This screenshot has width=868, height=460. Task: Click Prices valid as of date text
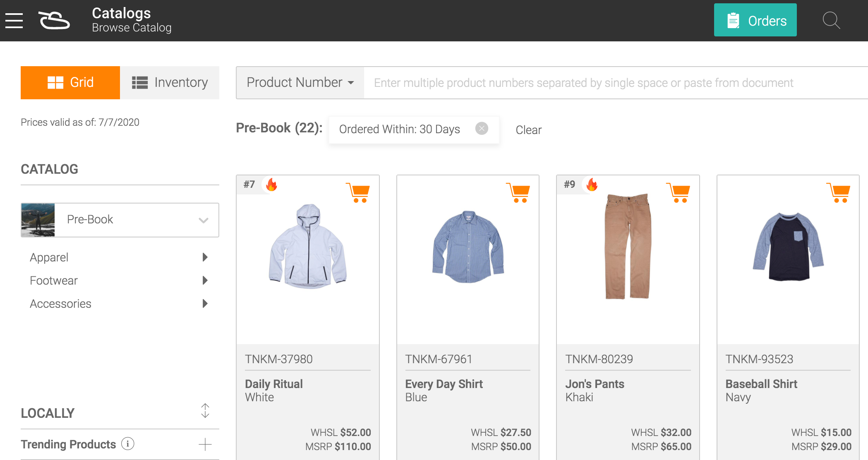[x=80, y=122]
